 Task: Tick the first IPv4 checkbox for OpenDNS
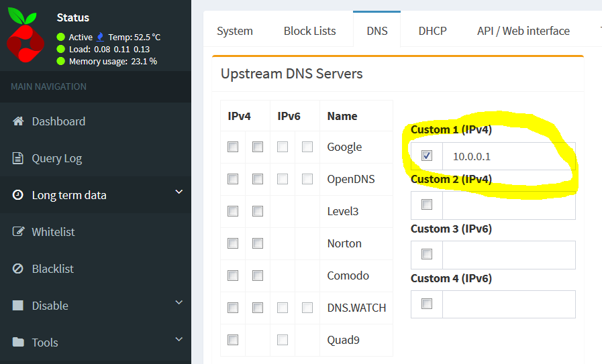[x=233, y=179]
